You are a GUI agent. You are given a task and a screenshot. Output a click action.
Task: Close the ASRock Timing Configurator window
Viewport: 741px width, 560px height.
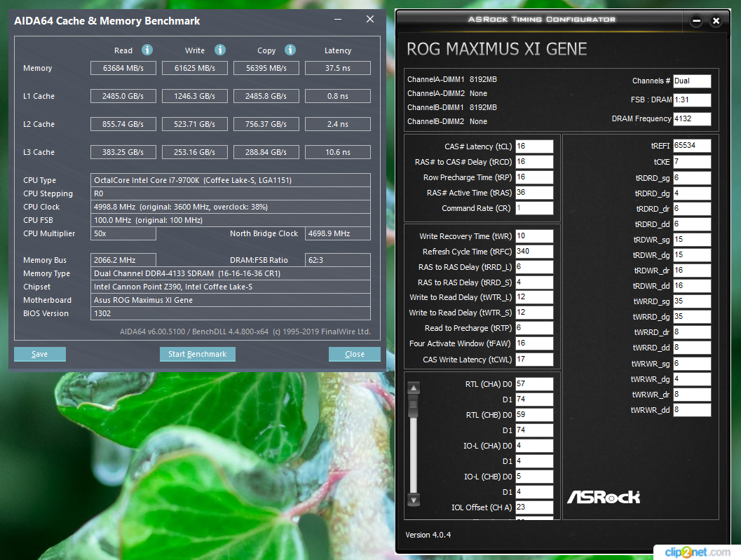pyautogui.click(x=716, y=21)
